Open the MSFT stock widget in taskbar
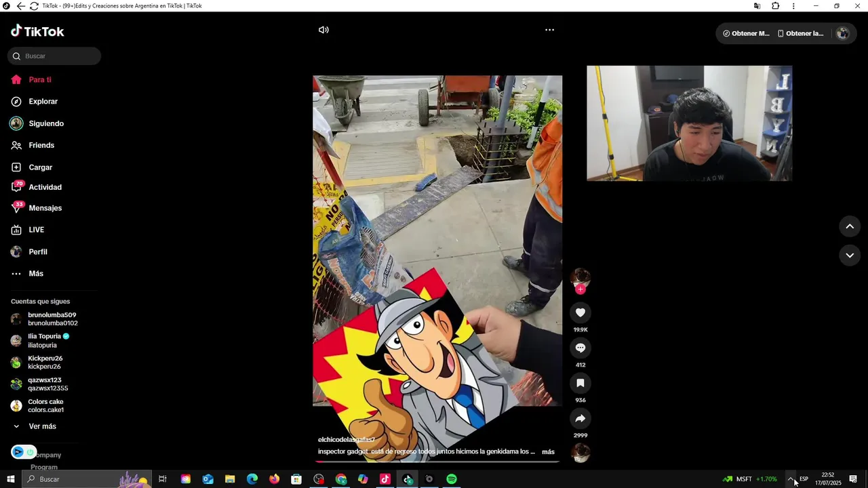Viewport: 868px width, 488px height. tap(749, 479)
